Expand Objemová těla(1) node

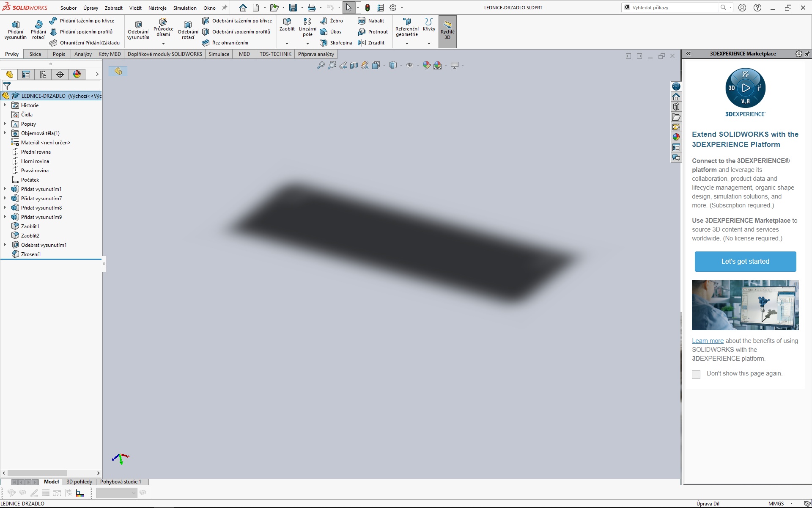(x=5, y=133)
